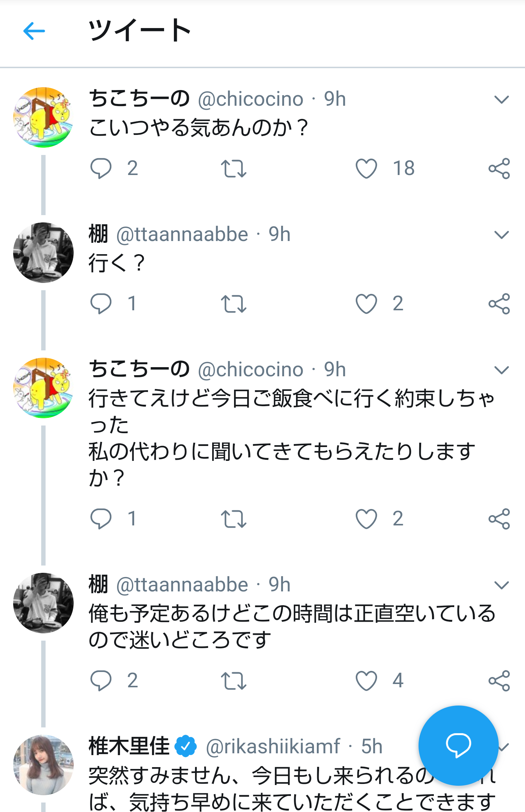The height and width of the screenshot is (812, 525).
Task: Reply to the first ちこちーの tweet
Action: (101, 168)
